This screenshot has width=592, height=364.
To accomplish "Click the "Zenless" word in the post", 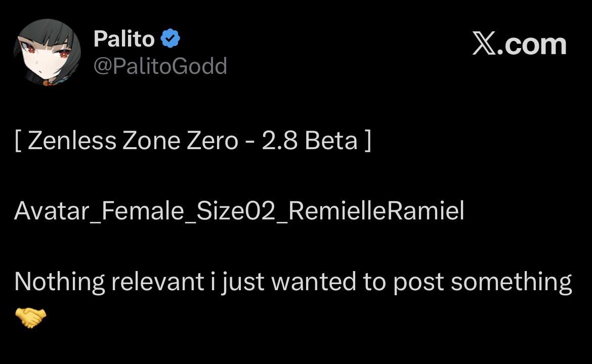I will click(72, 141).
